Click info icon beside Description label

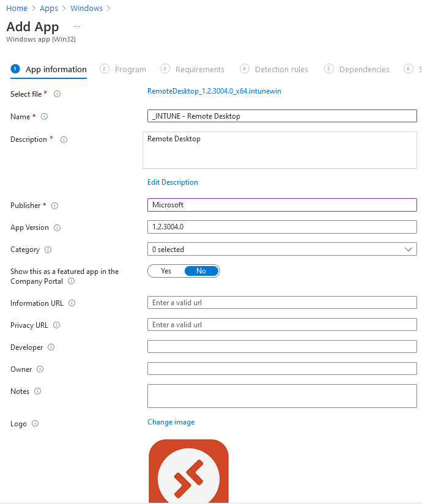(64, 139)
